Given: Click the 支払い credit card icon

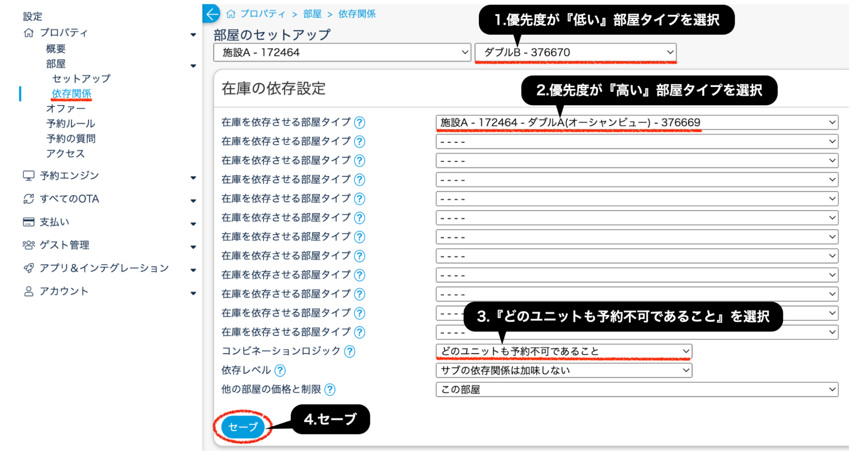Looking at the screenshot, I should coord(29,222).
